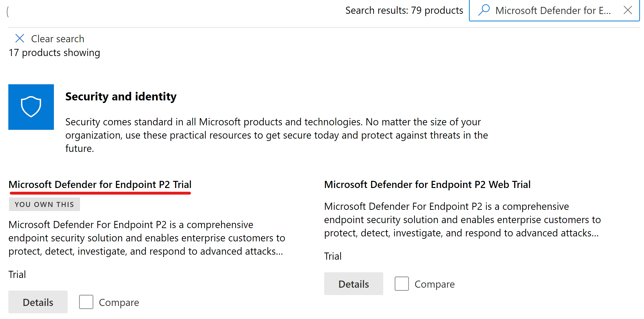
Task: Open Details for Endpoint P2 Trial
Action: click(x=38, y=302)
